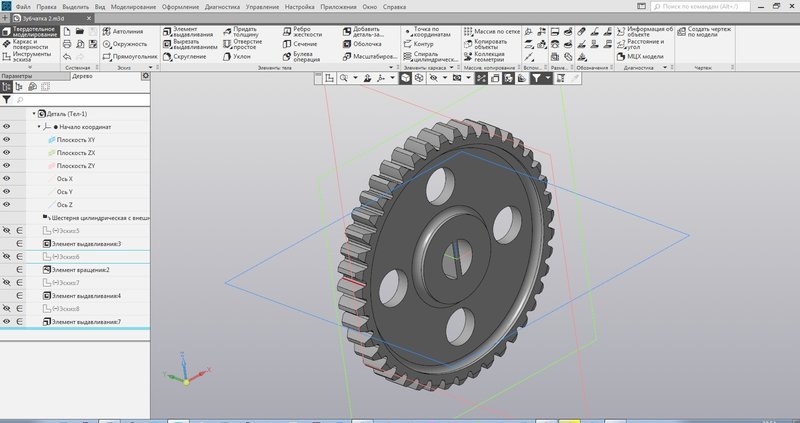Activate the Ребро жесткости rib tool
Screen dimensions: 800x423
pos(303,32)
